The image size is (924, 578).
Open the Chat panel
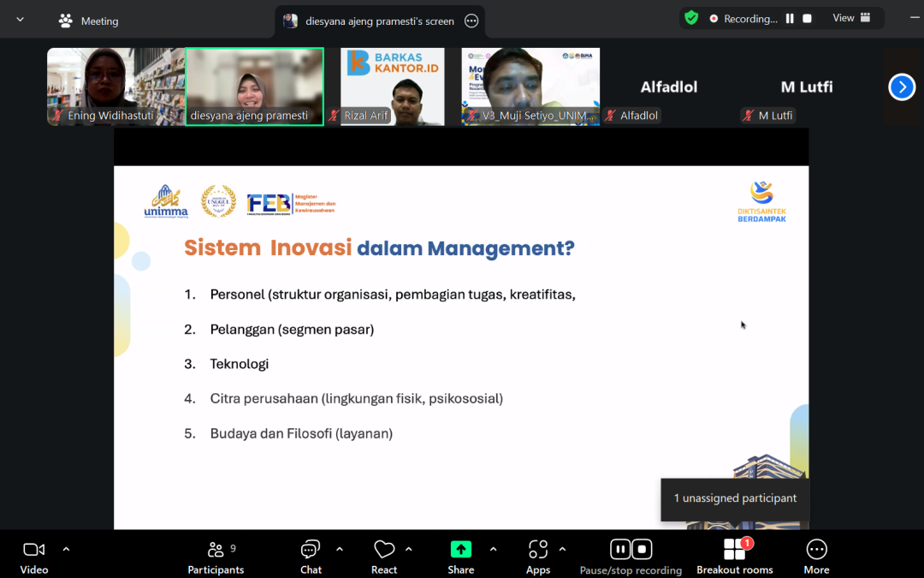click(311, 557)
